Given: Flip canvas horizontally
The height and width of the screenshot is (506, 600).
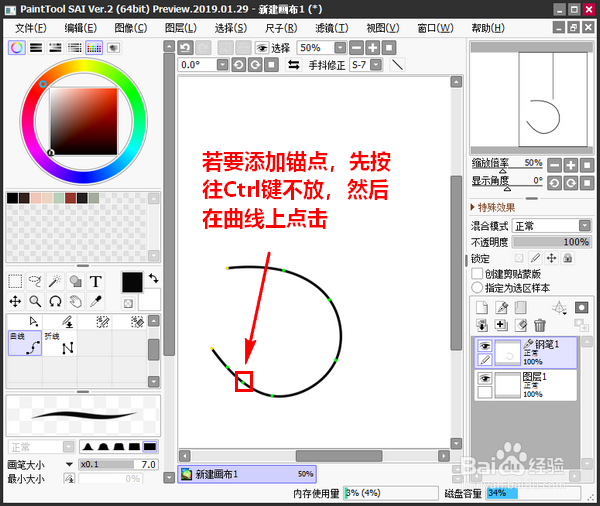Looking at the screenshot, I should (x=293, y=65).
